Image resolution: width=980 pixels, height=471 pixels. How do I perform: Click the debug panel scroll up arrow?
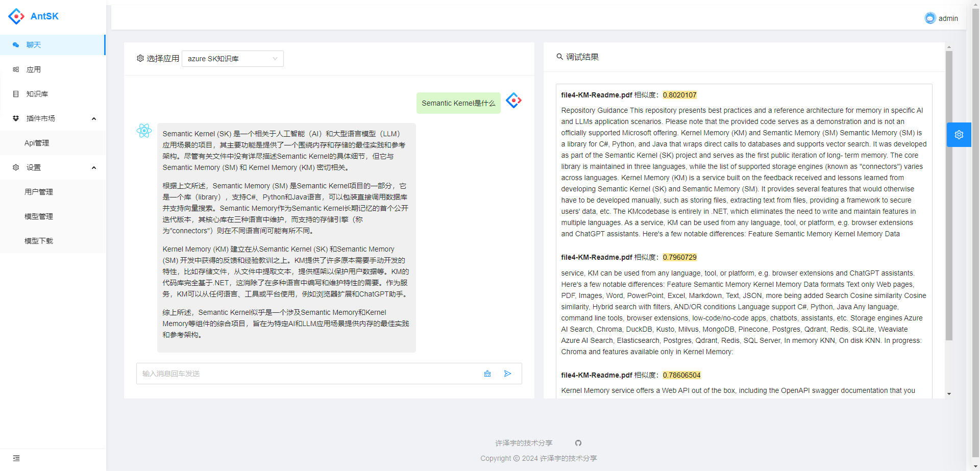click(x=949, y=47)
